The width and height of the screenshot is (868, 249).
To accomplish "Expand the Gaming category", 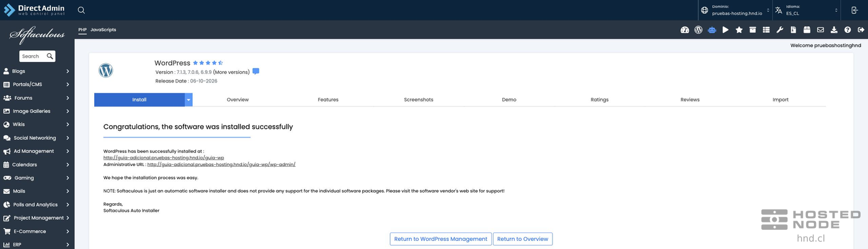I will (37, 178).
